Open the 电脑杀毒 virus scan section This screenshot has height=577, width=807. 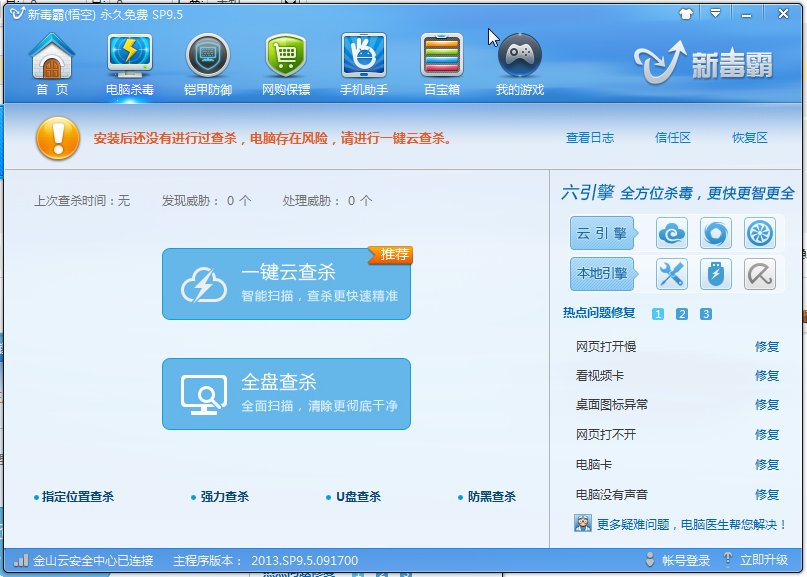[x=130, y=64]
